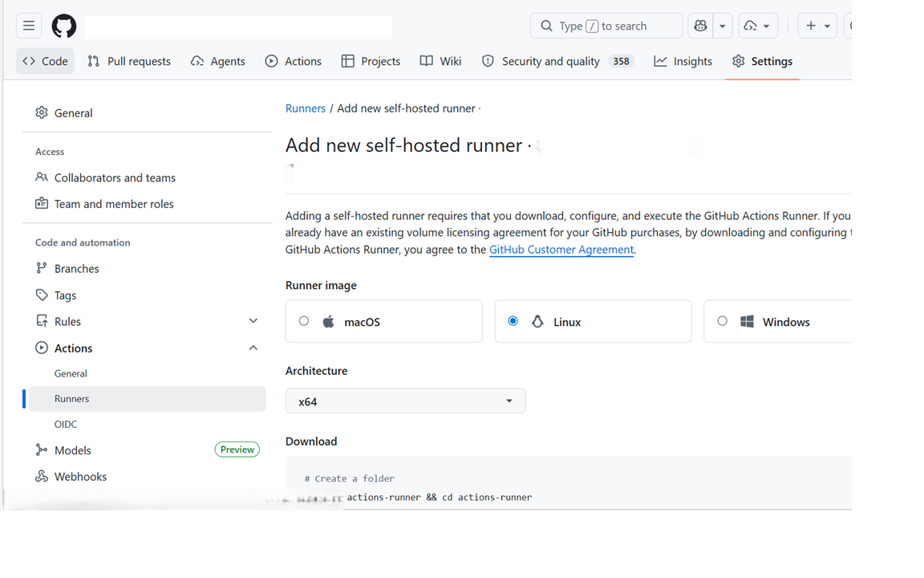This screenshot has width=924, height=578.
Task: Click the git branch icon beside Branches
Action: point(41,268)
